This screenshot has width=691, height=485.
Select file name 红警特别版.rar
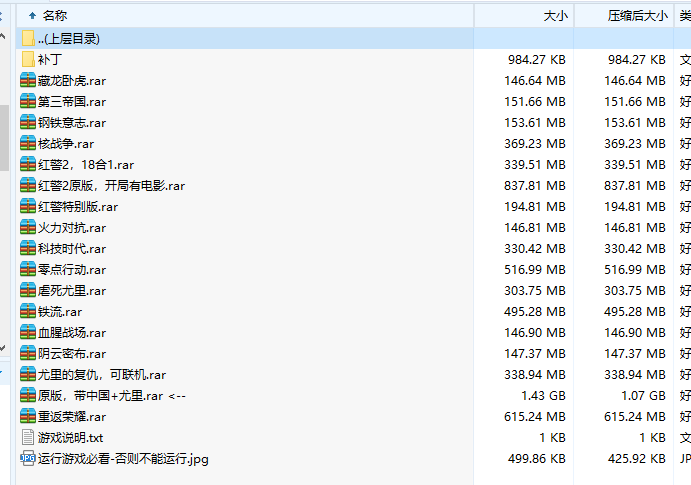click(78, 207)
